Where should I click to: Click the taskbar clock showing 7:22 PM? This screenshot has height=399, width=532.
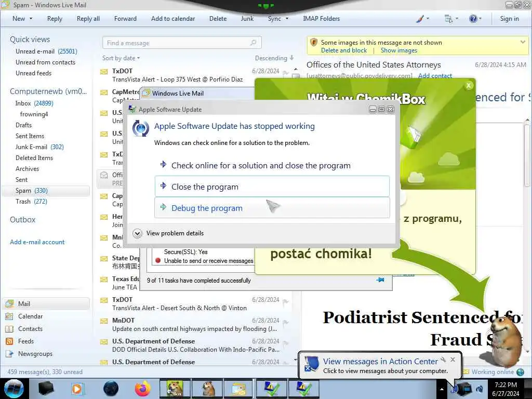[x=506, y=389]
